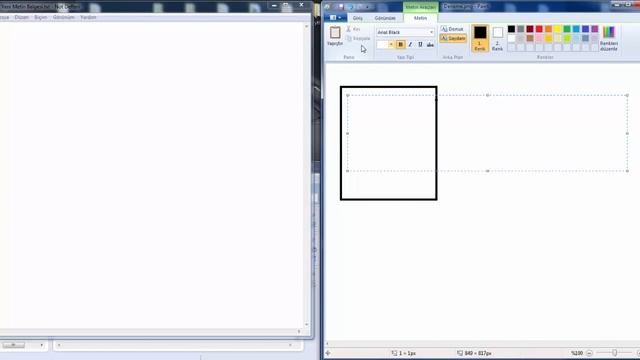Open the Düzen menu in Notepad
The width and height of the screenshot is (640, 360).
pos(22,17)
